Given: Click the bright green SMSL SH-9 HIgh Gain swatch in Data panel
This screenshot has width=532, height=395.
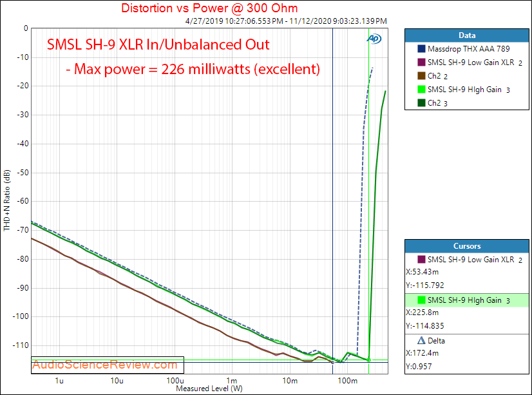Looking at the screenshot, I should coord(421,90).
